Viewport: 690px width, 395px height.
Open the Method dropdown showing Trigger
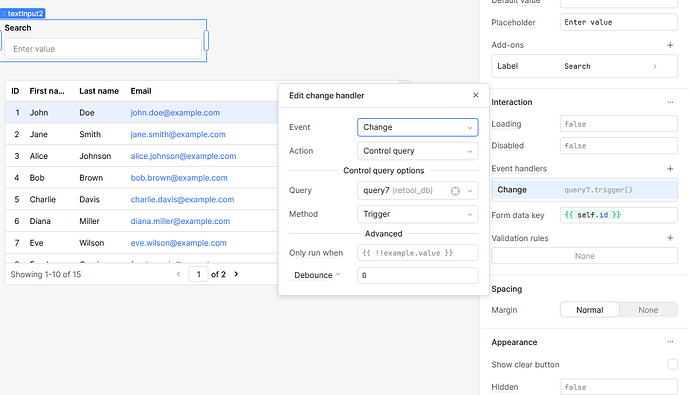tap(418, 214)
